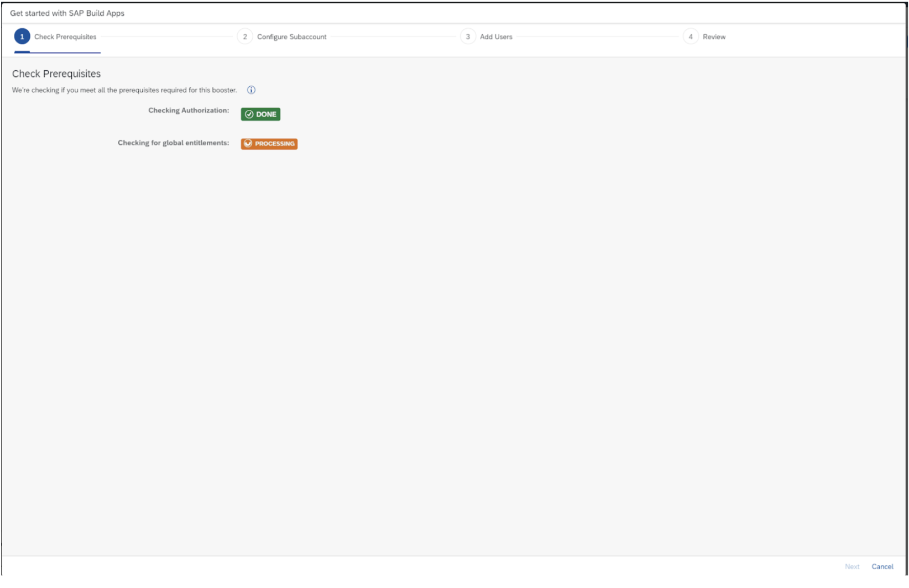This screenshot has height=588, width=909.
Task: Select the step 1 numbered circle
Action: 22,37
